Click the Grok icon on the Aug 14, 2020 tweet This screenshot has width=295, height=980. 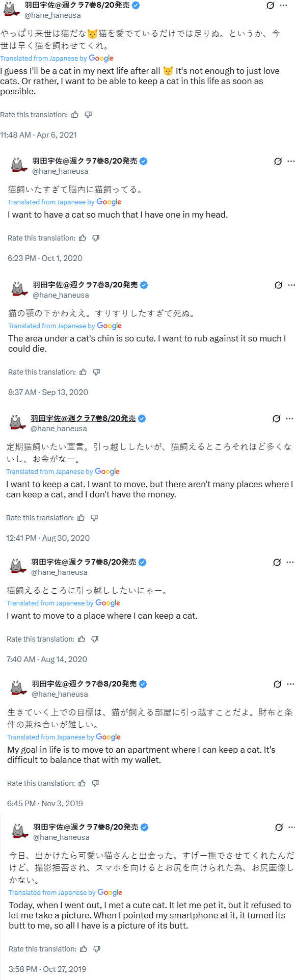click(277, 562)
